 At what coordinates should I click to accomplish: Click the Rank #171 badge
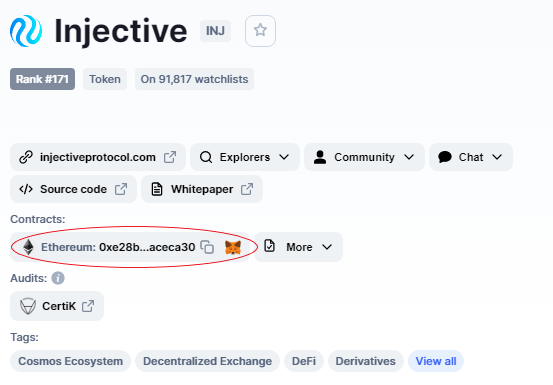coord(42,79)
